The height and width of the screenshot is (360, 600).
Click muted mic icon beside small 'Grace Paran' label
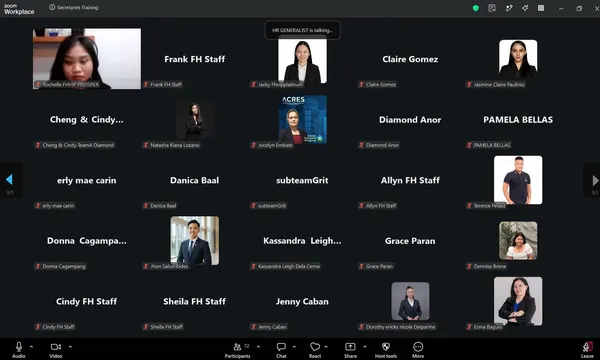tap(362, 266)
